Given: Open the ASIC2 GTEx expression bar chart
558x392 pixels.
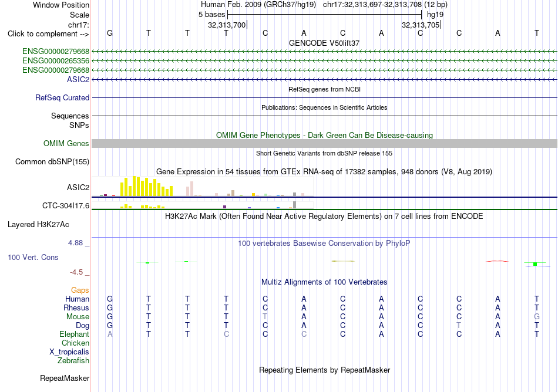Looking at the screenshot, I should [x=203, y=187].
